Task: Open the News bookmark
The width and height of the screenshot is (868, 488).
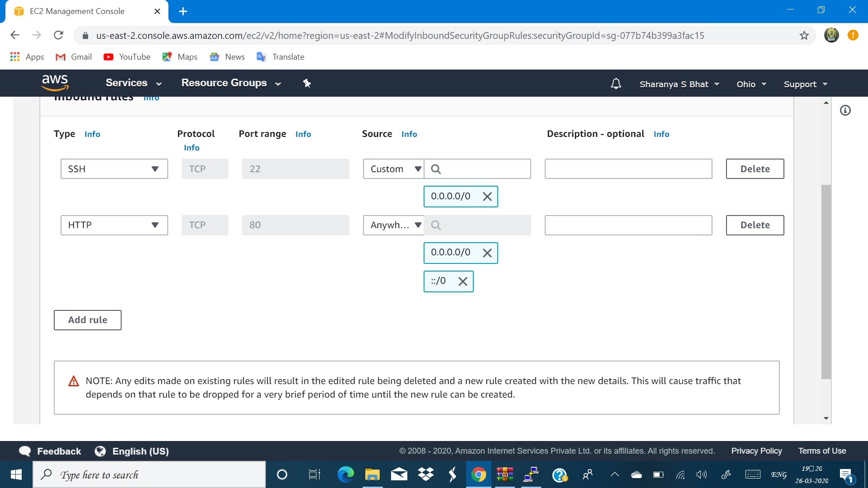Action: point(227,57)
